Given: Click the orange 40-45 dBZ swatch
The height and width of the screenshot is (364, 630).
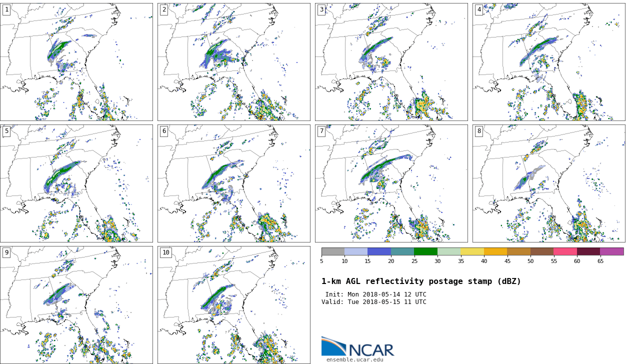Looking at the screenshot, I should point(495,251).
